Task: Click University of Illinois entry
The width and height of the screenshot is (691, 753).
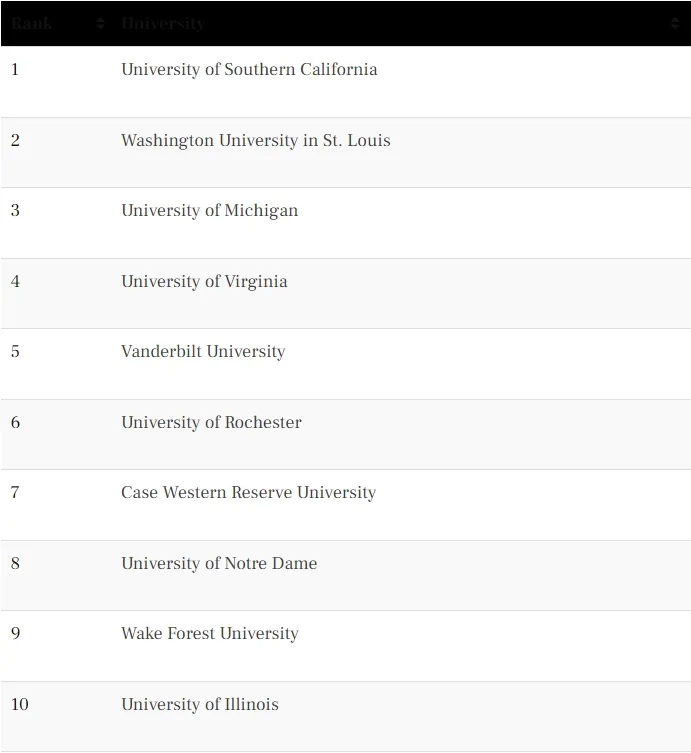Action: (x=200, y=704)
